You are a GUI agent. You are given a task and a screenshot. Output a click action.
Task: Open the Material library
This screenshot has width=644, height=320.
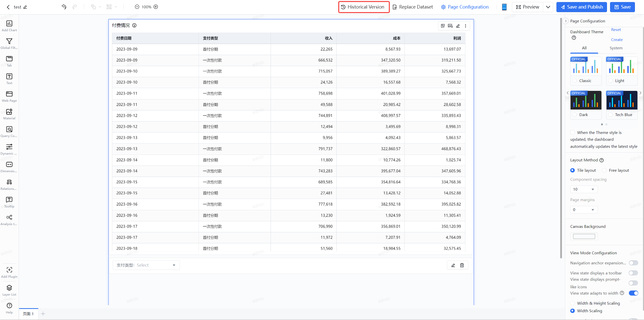pyautogui.click(x=9, y=114)
